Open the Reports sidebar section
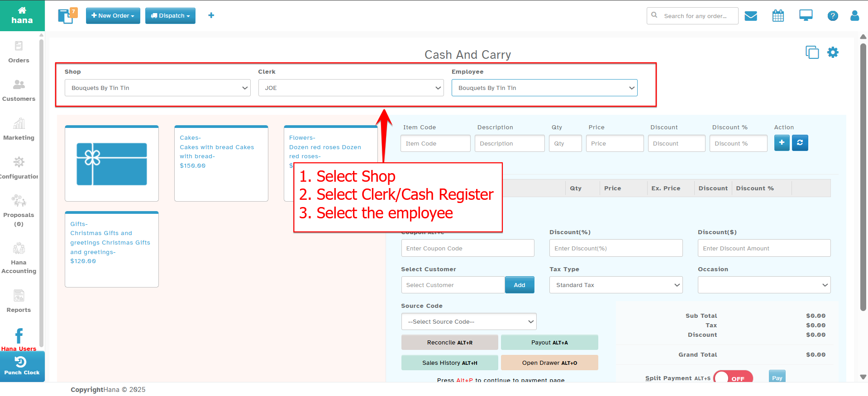 19,302
